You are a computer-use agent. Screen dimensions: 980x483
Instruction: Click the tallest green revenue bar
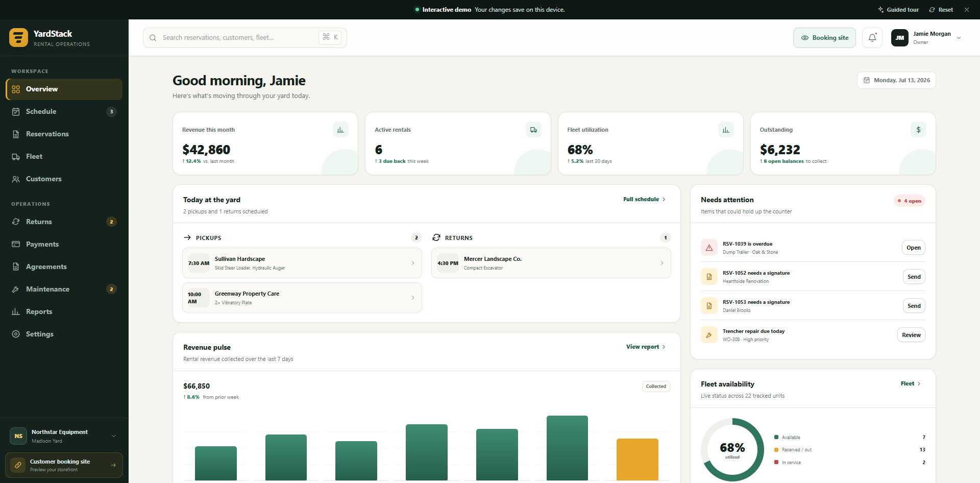click(x=567, y=448)
